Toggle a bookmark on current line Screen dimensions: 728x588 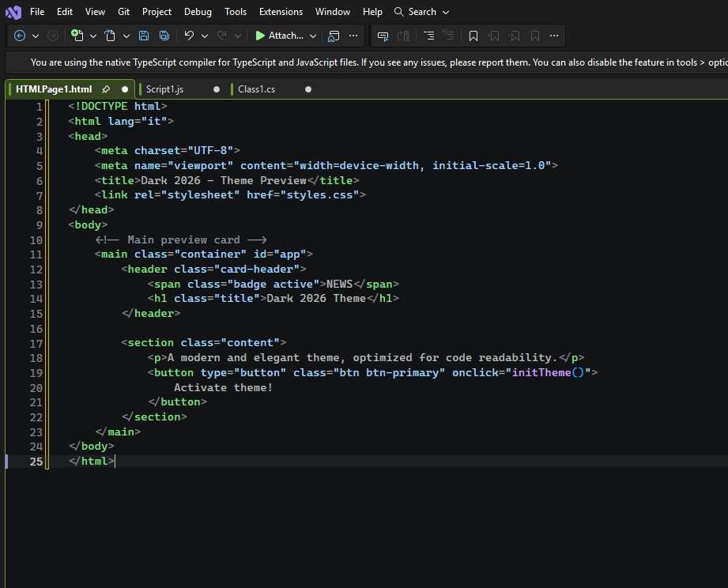473,36
